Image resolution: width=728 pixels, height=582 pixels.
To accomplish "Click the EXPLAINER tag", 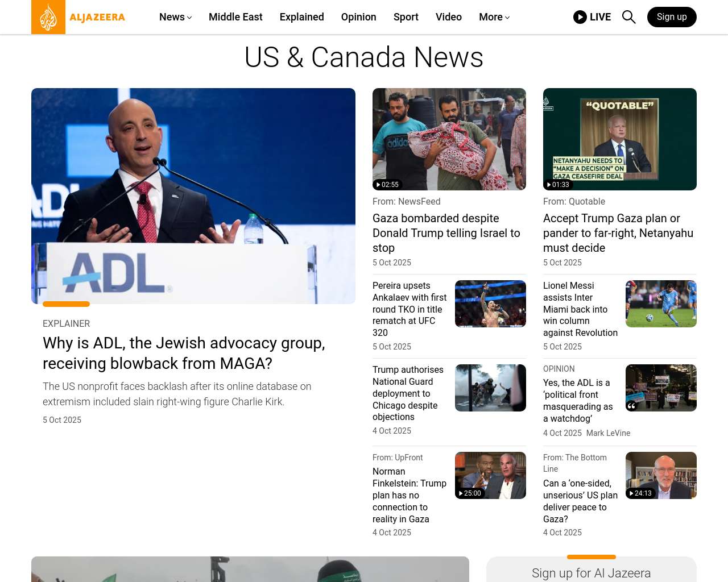I will 66,323.
